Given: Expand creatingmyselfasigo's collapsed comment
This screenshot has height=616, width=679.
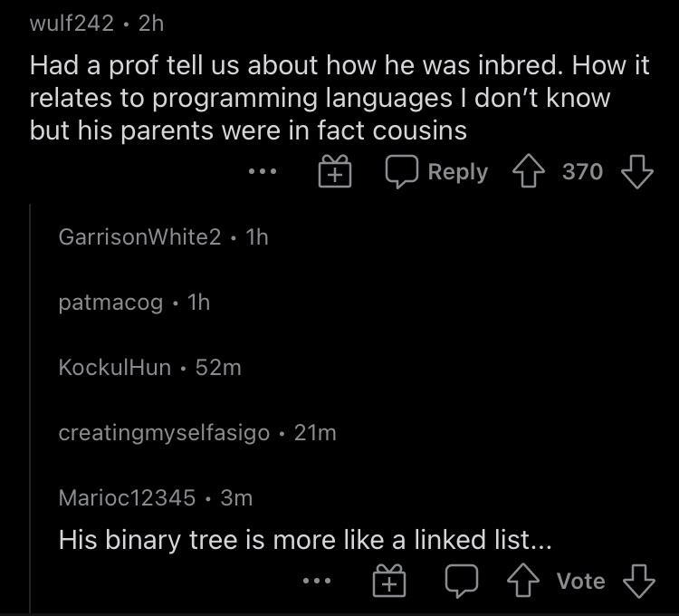Looking at the screenshot, I should click(x=164, y=433).
